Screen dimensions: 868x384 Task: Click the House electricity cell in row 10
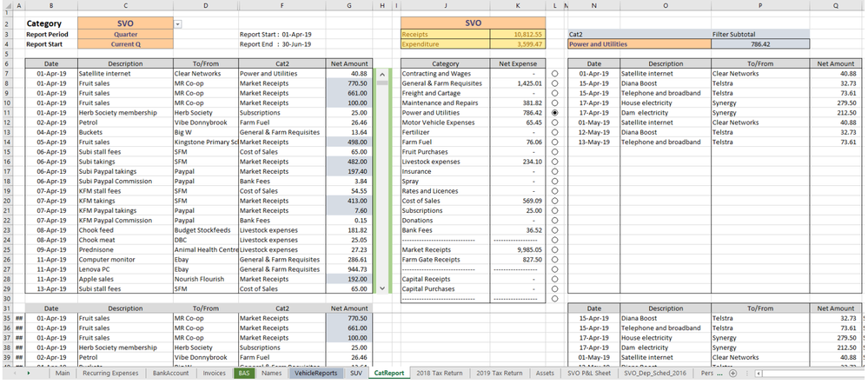click(666, 103)
